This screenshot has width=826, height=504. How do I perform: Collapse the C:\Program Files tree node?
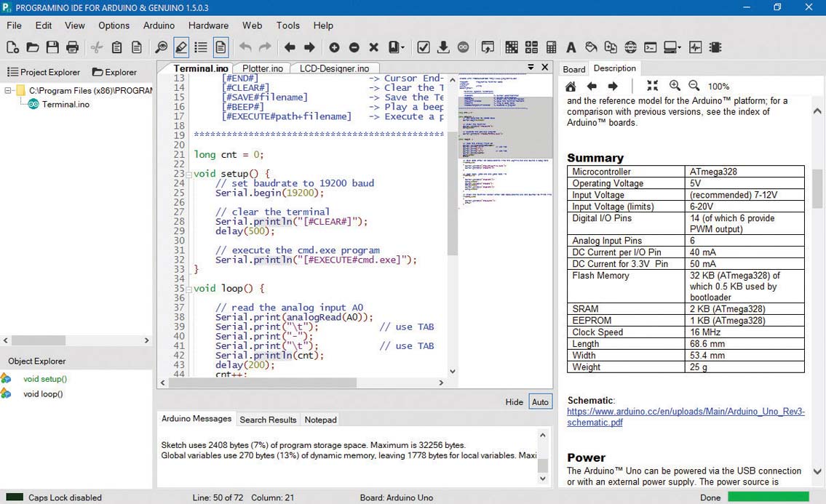pos(9,91)
